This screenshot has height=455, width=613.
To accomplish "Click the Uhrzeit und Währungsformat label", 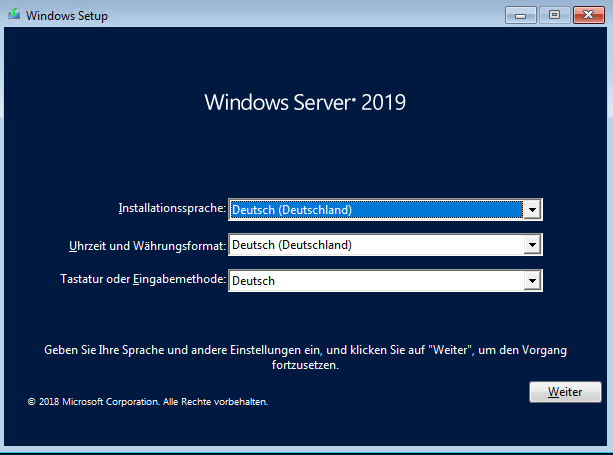I will (x=147, y=246).
